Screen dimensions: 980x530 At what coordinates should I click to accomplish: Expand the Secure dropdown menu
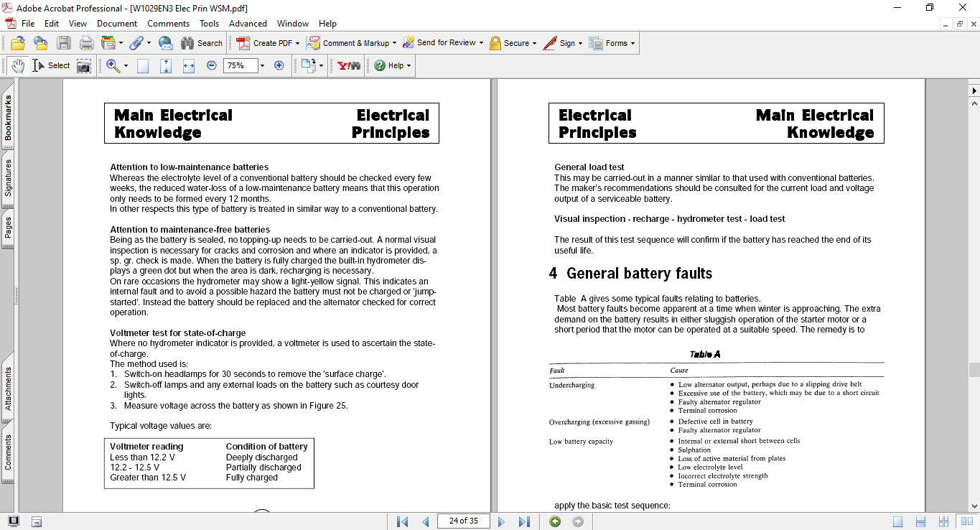tap(536, 43)
